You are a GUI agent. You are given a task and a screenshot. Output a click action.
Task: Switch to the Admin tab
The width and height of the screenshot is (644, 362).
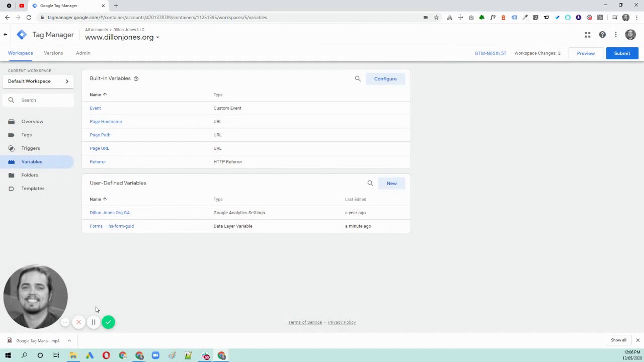click(83, 53)
